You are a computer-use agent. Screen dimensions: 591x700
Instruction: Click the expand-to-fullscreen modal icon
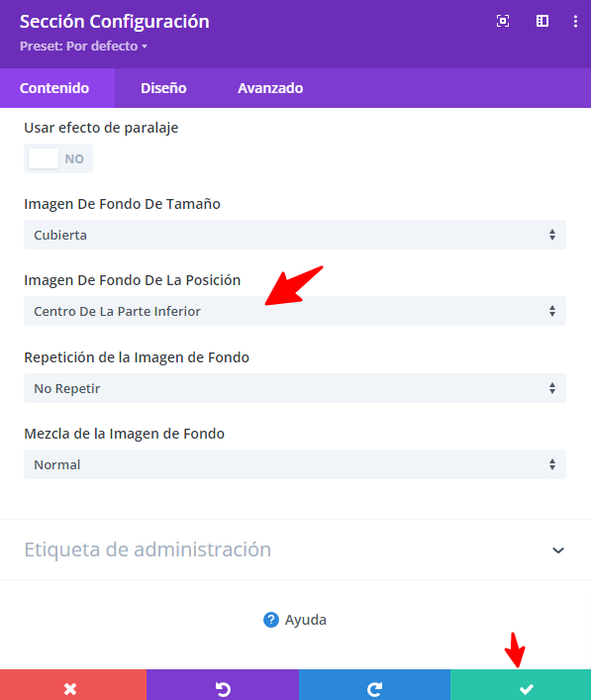(x=503, y=21)
